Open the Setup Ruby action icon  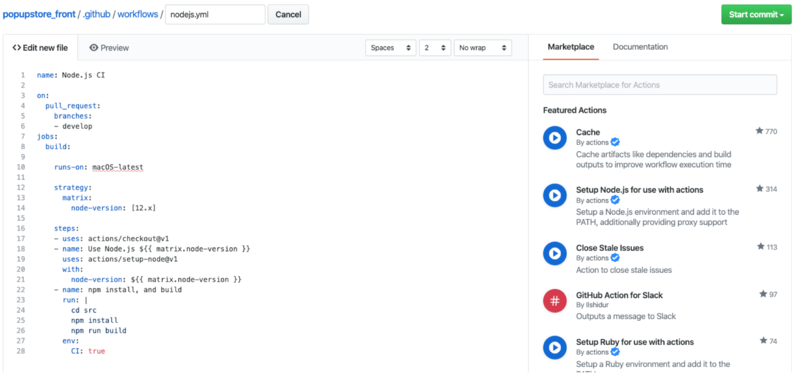tap(555, 348)
